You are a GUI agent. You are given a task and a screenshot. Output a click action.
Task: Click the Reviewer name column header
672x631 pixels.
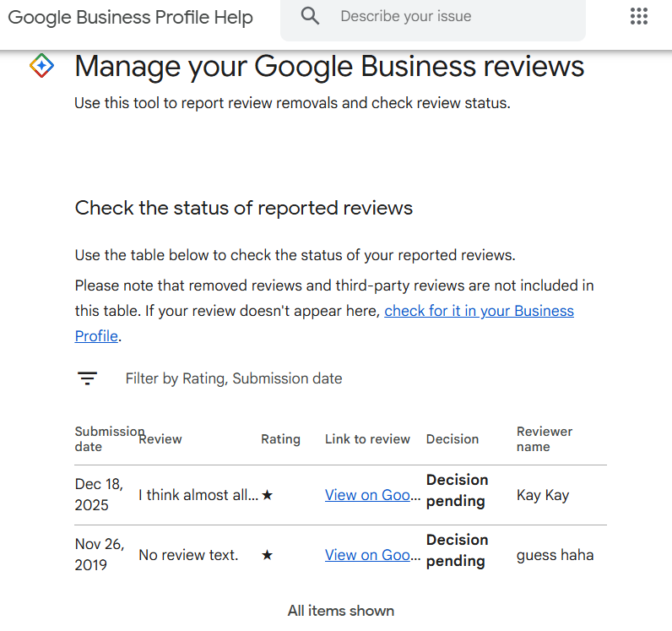[545, 438]
